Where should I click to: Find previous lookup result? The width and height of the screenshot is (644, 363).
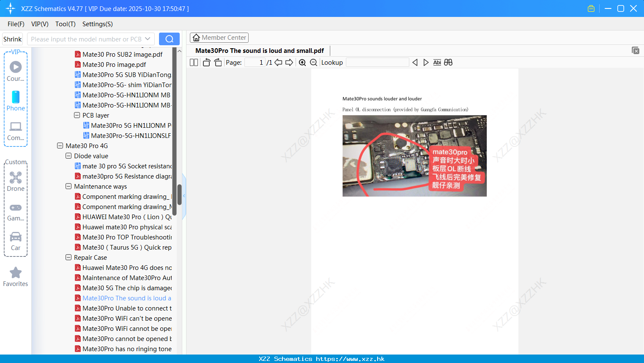click(415, 63)
